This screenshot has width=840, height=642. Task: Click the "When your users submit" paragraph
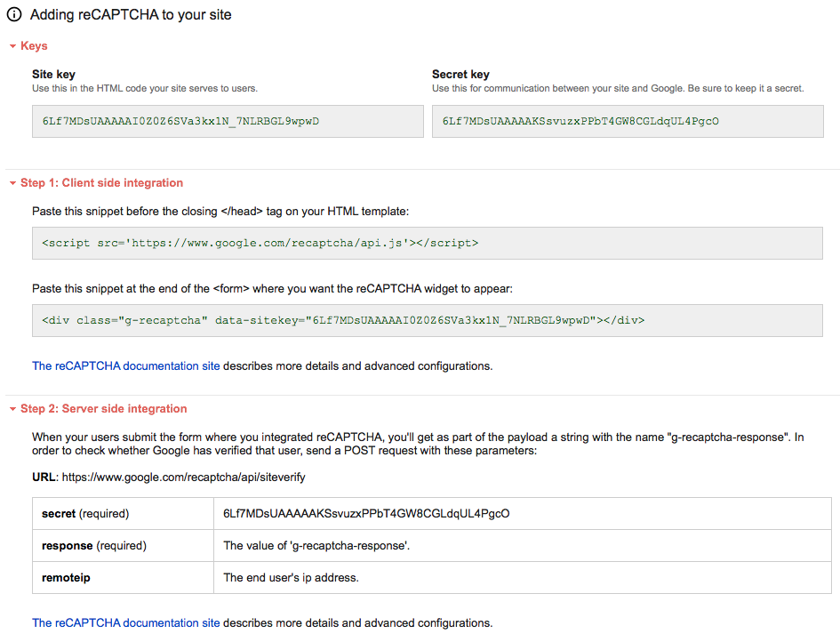coord(418,444)
